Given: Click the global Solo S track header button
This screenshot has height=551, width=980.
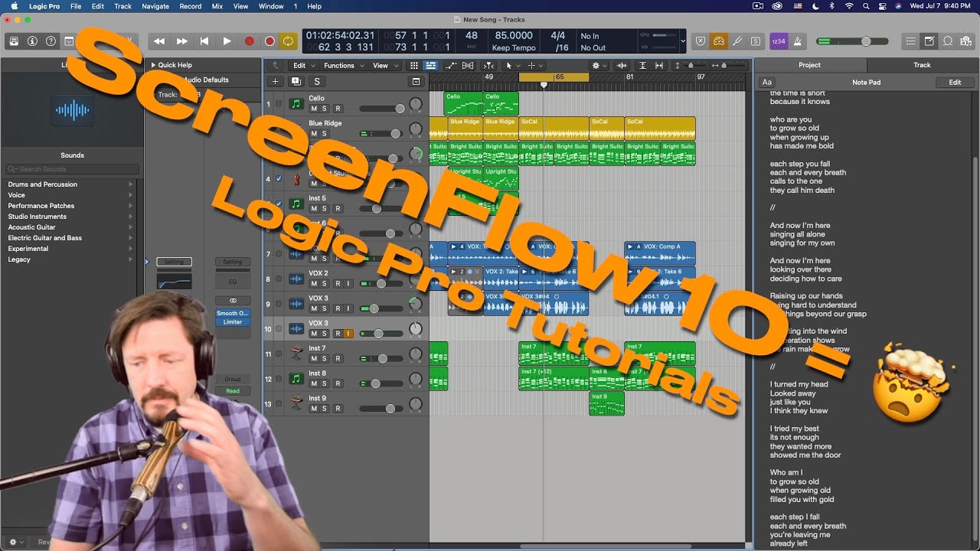Looking at the screenshot, I should tap(316, 81).
